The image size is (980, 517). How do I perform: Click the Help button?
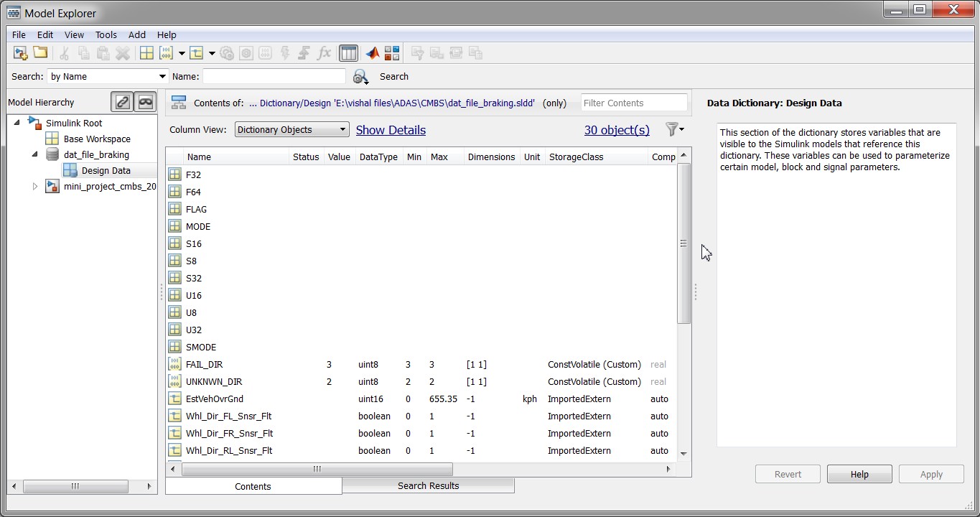pyautogui.click(x=859, y=474)
